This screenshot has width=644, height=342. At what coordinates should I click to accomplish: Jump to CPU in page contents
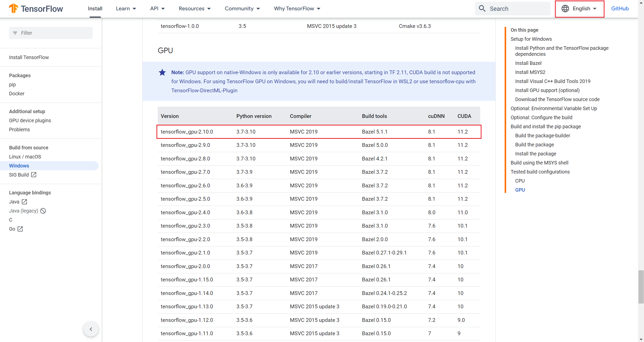point(520,181)
